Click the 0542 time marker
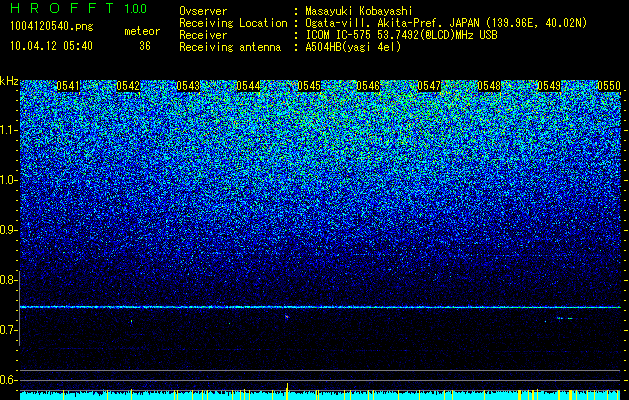The height and width of the screenshot is (400, 629). point(128,86)
